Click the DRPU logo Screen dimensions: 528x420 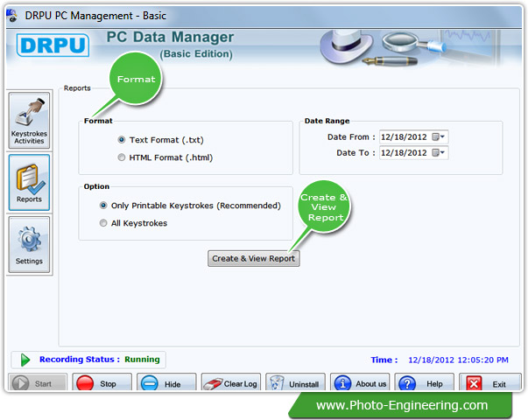click(53, 45)
